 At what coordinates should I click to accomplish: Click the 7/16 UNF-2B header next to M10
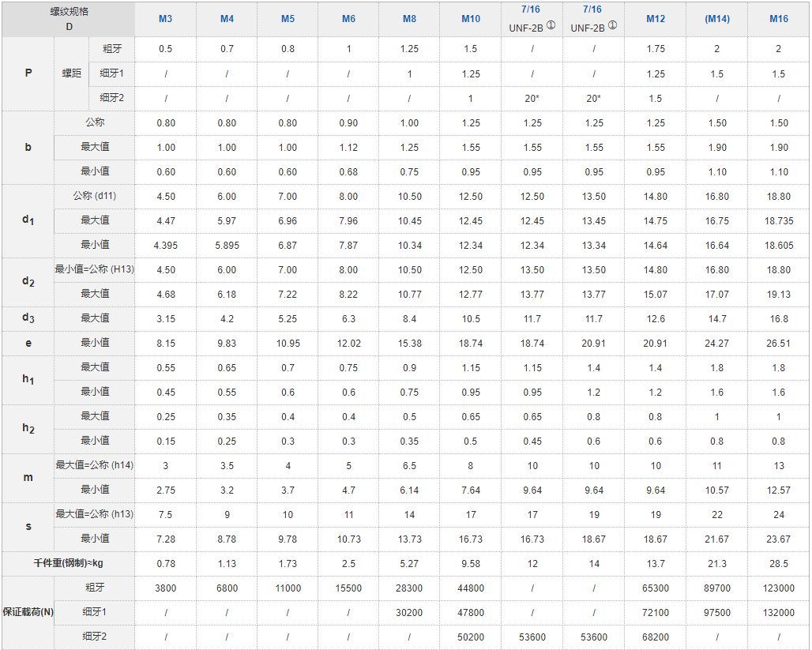532,19
